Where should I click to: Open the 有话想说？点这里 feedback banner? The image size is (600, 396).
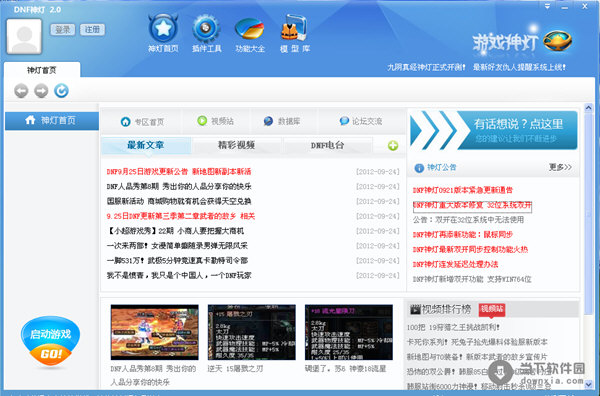pyautogui.click(x=494, y=130)
